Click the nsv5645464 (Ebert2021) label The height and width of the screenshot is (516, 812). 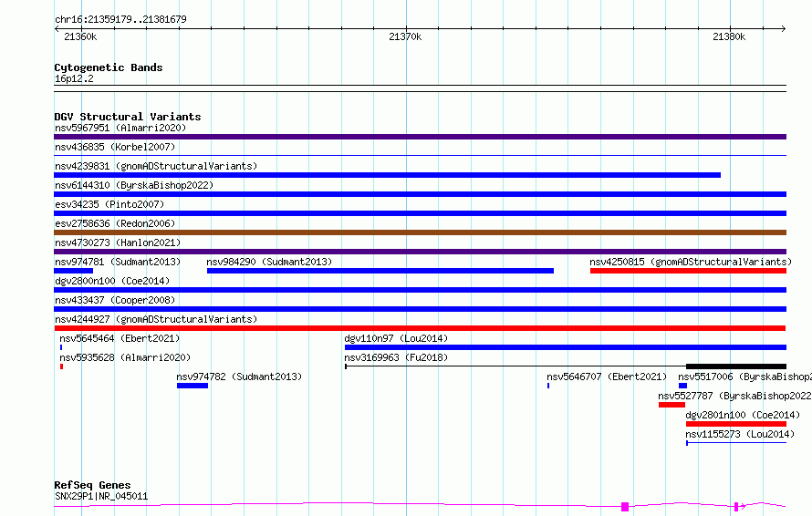(120, 338)
